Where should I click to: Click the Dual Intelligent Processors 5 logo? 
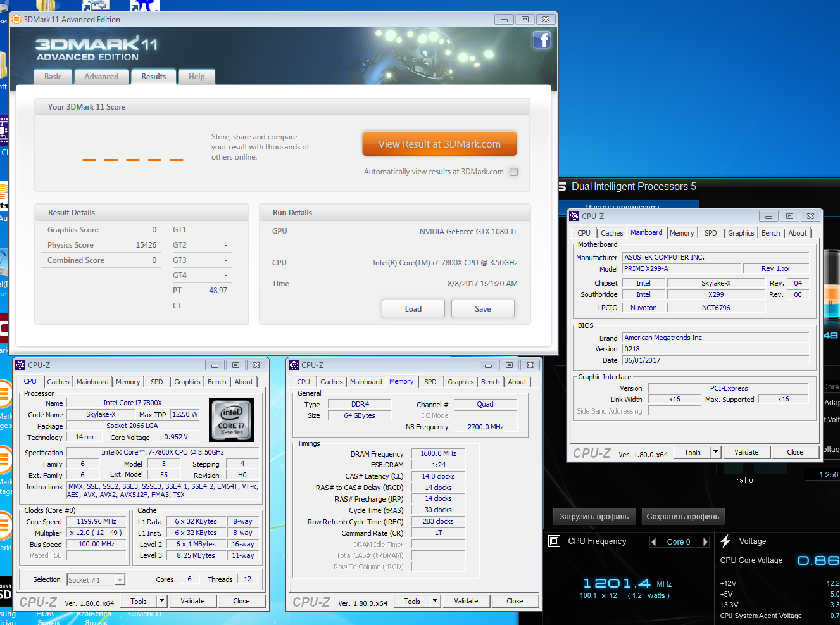[562, 187]
